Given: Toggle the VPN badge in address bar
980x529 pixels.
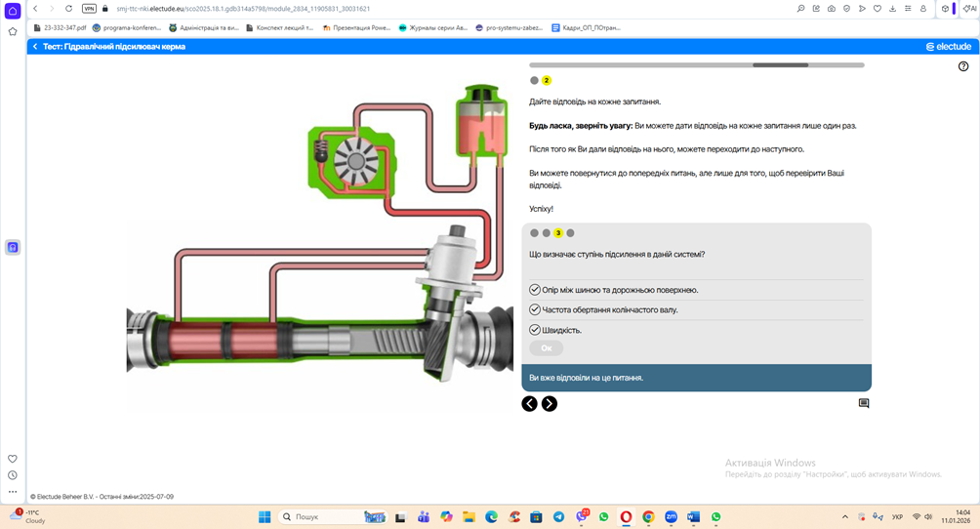Looking at the screenshot, I should click(x=89, y=9).
